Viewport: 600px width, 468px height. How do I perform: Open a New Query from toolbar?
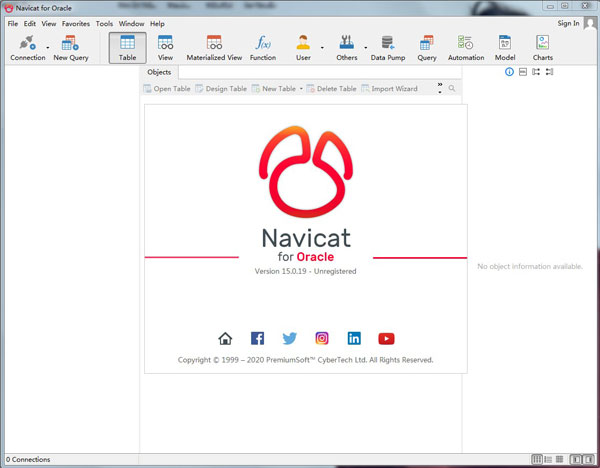point(71,48)
